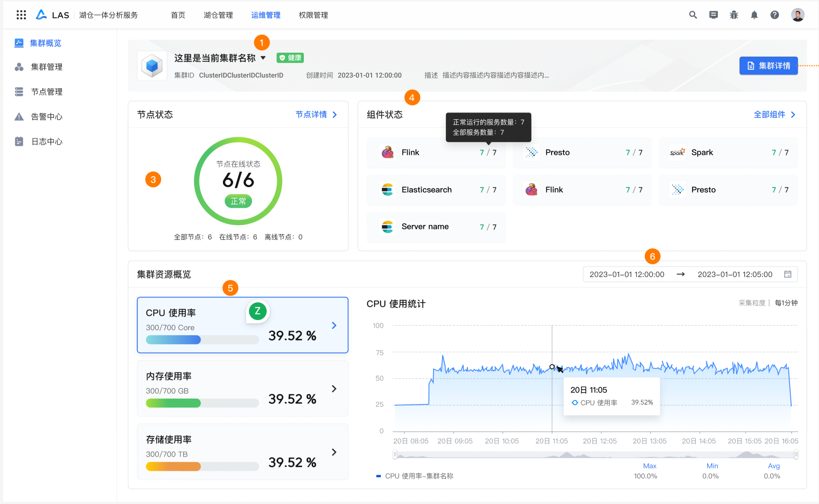The image size is (819, 504).
Task: Open 告警中心 in the sidebar
Action: click(x=47, y=117)
